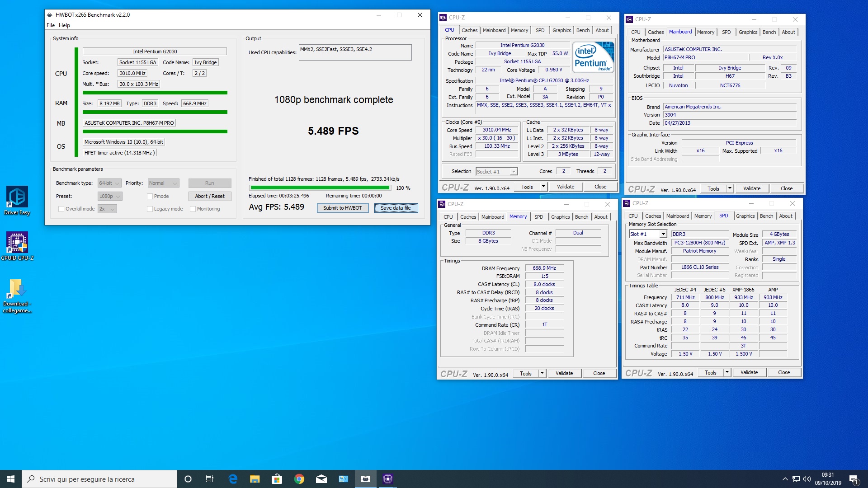868x488 pixels.
Task: Open the notification center icon
Action: pyautogui.click(x=854, y=479)
